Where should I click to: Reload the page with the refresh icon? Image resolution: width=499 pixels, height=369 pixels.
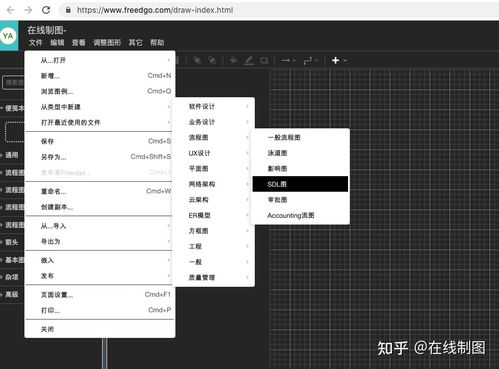click(46, 10)
